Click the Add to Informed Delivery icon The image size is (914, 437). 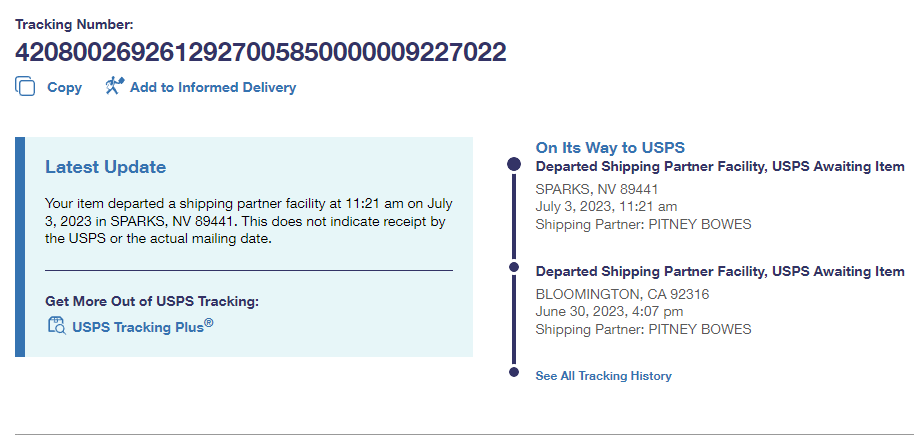(114, 86)
